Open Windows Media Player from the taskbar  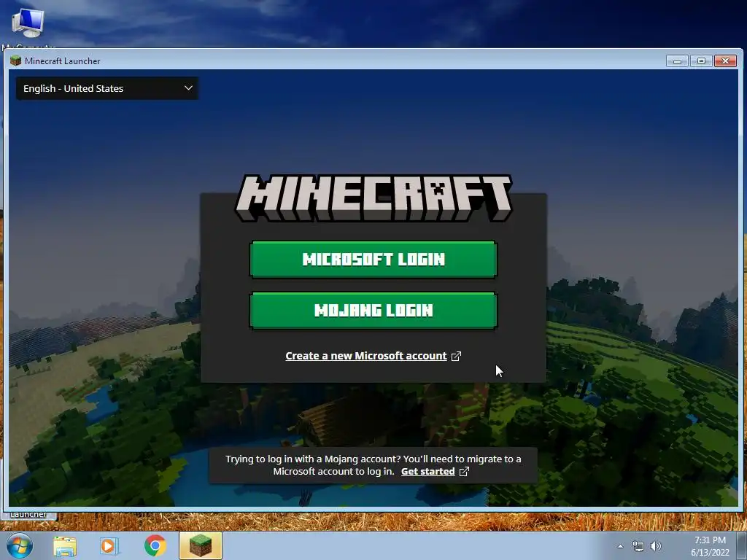109,546
